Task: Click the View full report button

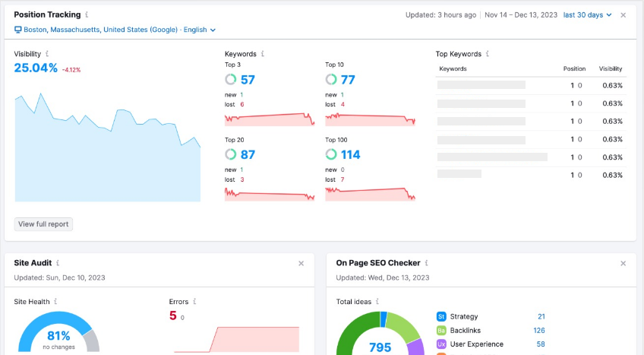Action: (43, 224)
